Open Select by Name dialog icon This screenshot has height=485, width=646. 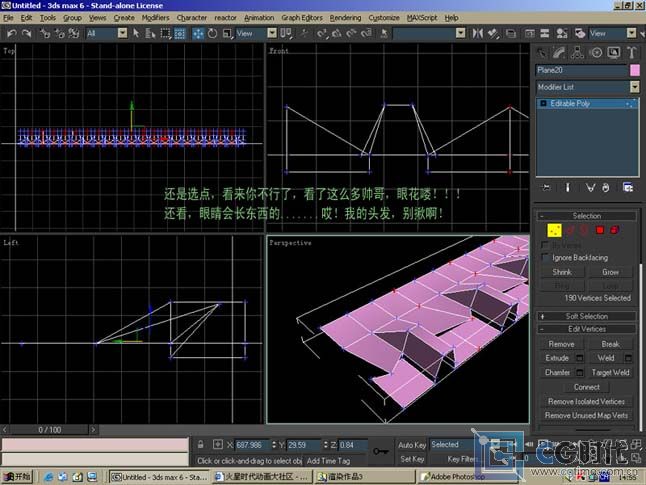coord(150,33)
